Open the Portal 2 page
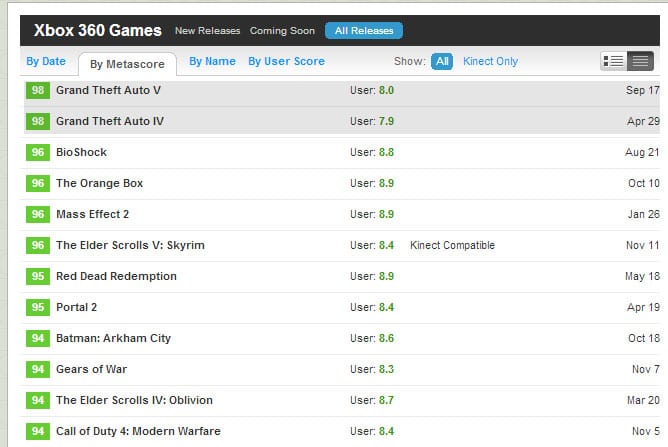668x447 pixels. 77,307
